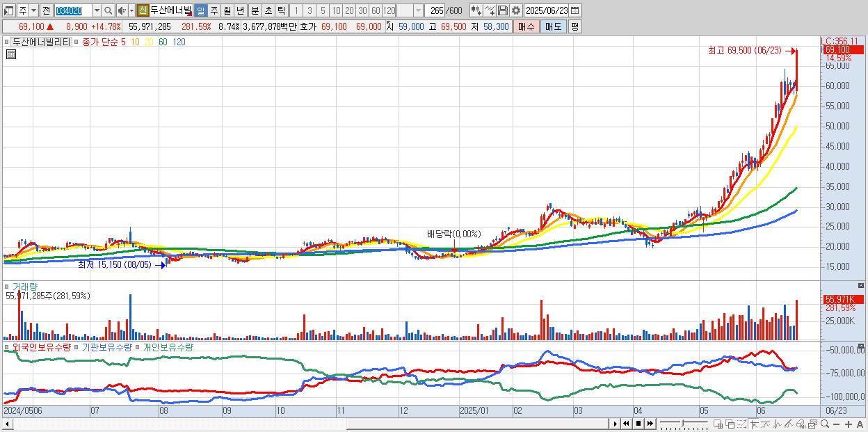Select the 30 interval button

click(362, 10)
